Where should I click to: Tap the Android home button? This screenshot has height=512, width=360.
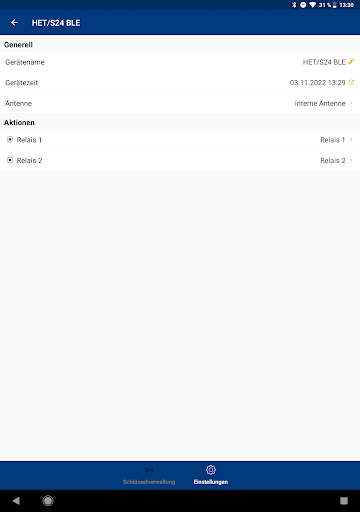point(48,501)
